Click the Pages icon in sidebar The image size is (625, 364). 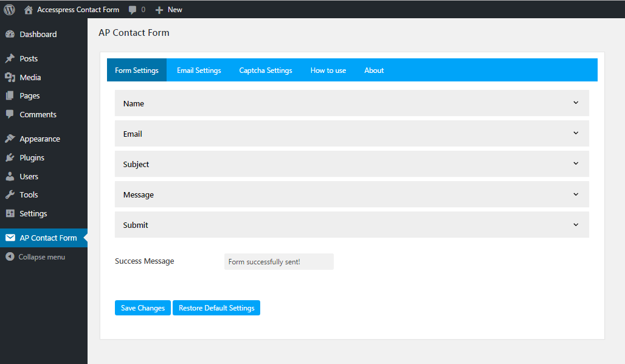(x=10, y=95)
